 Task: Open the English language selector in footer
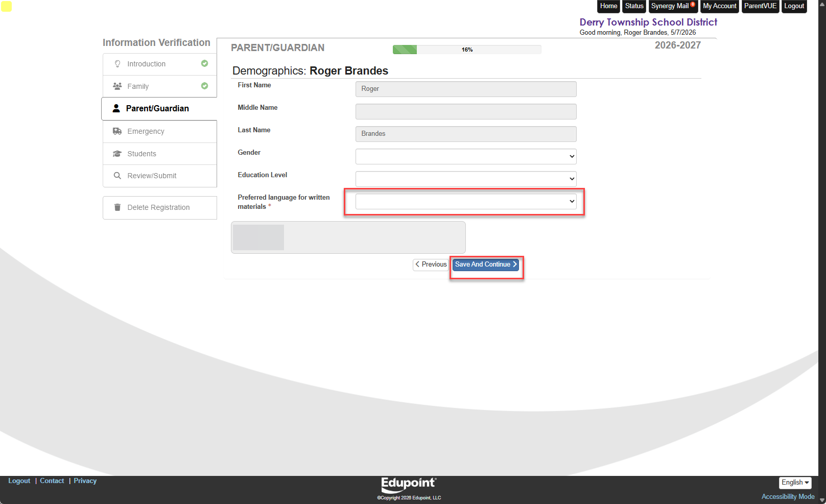coord(795,483)
